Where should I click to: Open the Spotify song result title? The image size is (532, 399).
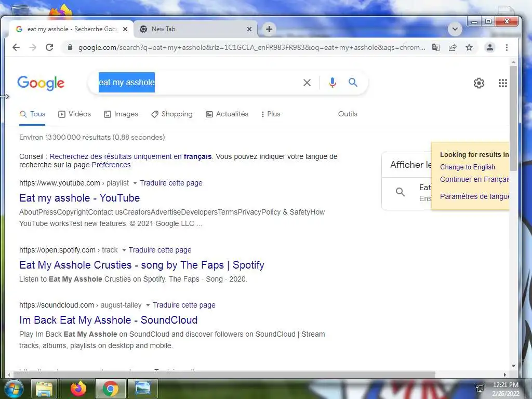point(141,265)
